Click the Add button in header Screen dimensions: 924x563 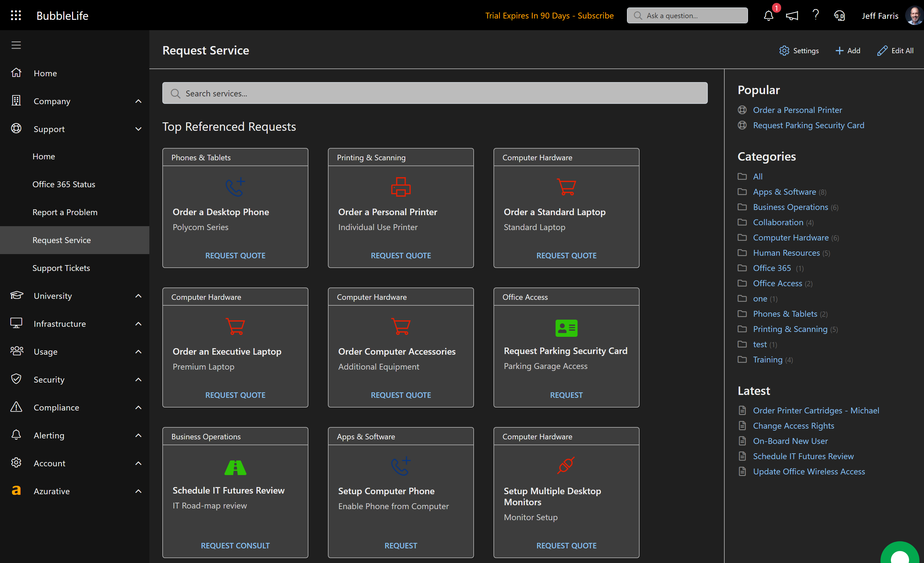(x=847, y=50)
